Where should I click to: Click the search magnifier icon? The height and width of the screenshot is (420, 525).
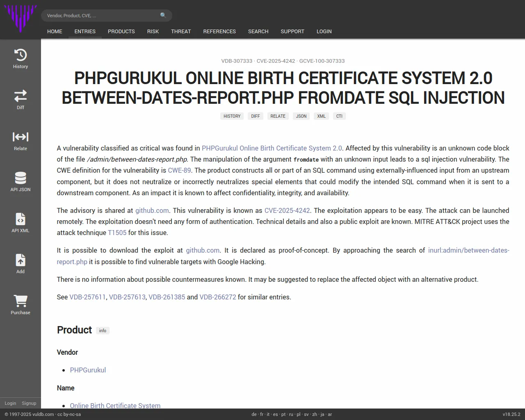coord(163,15)
